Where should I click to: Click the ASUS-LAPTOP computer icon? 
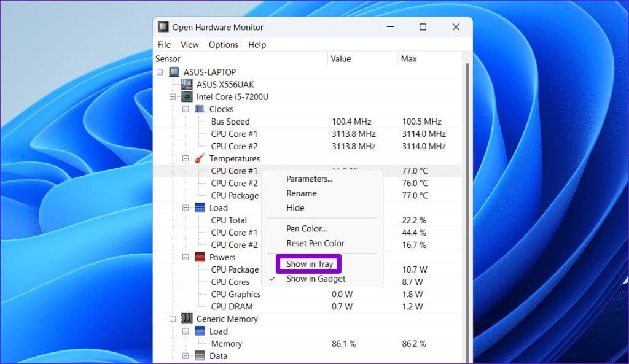click(174, 72)
